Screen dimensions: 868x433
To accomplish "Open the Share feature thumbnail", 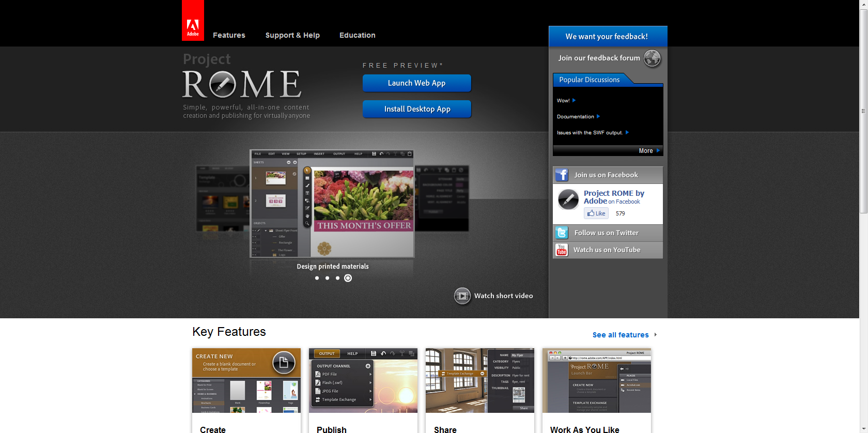I will click(x=480, y=380).
